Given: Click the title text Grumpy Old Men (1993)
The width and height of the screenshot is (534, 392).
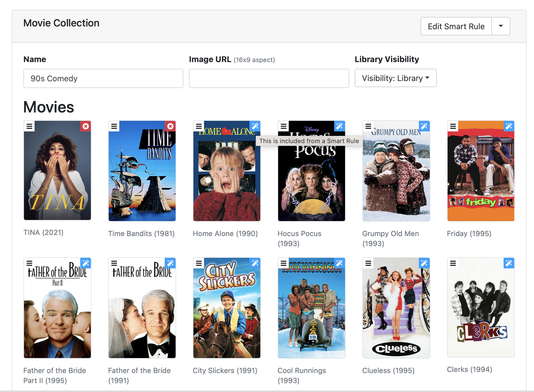Looking at the screenshot, I should click(390, 239).
